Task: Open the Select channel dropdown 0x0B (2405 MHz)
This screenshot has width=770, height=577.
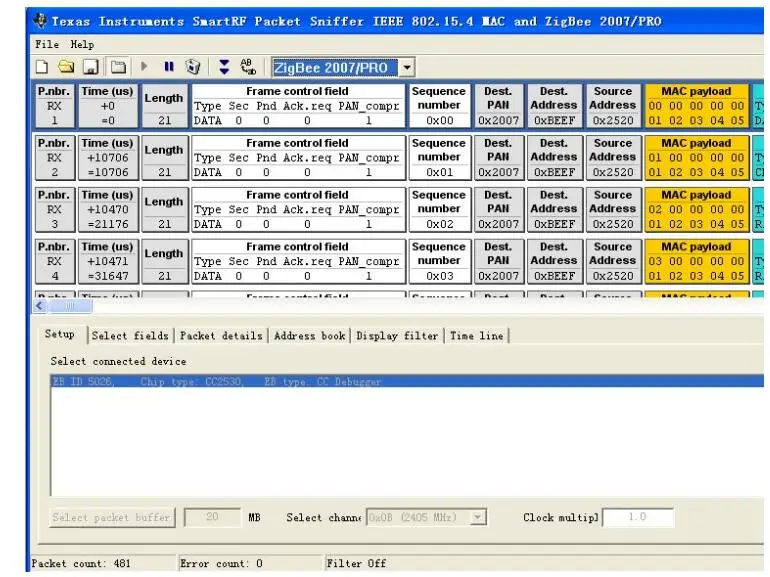Action: point(426,517)
